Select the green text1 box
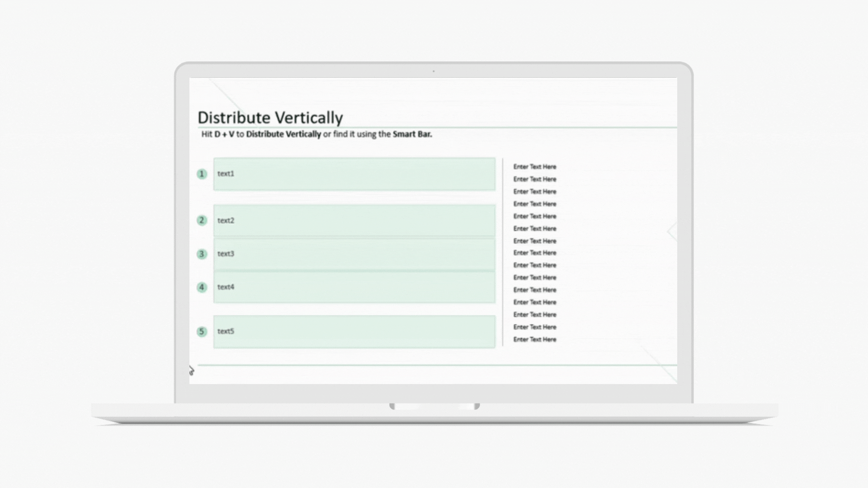This screenshot has height=488, width=868. [354, 174]
